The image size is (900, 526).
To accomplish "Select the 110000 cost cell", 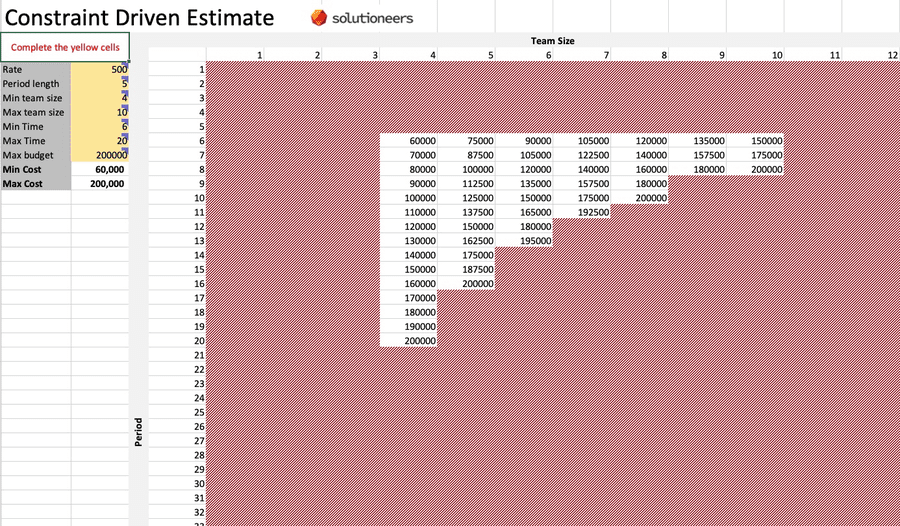I will click(409, 212).
